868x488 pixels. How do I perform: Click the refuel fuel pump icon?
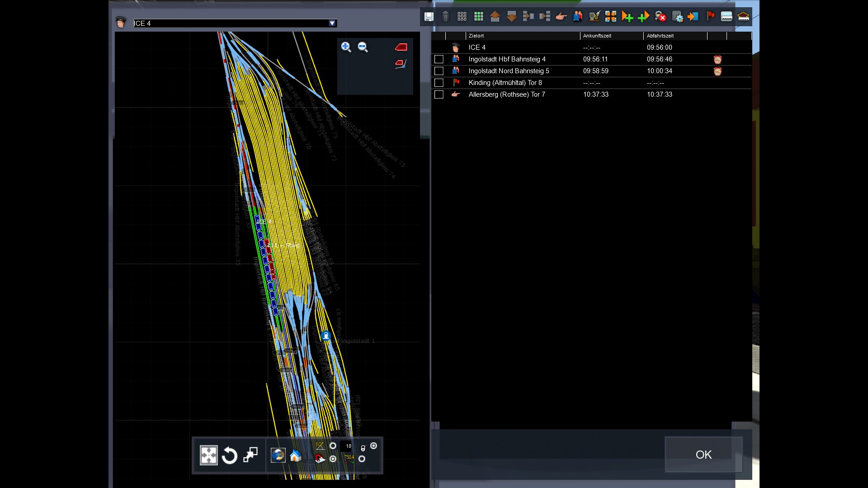pos(594,17)
